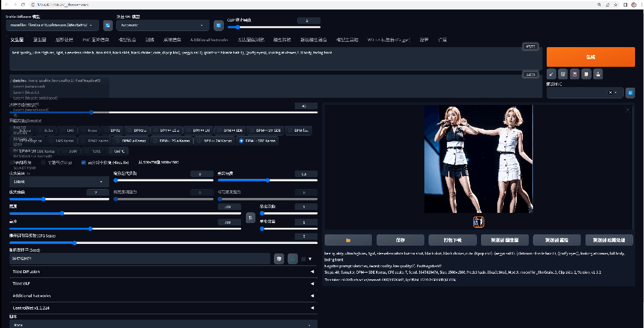Image resolution: width=644 pixels, height=328 pixels.
Task: Disable the Hires. fix checkbox
Action: click(84, 162)
